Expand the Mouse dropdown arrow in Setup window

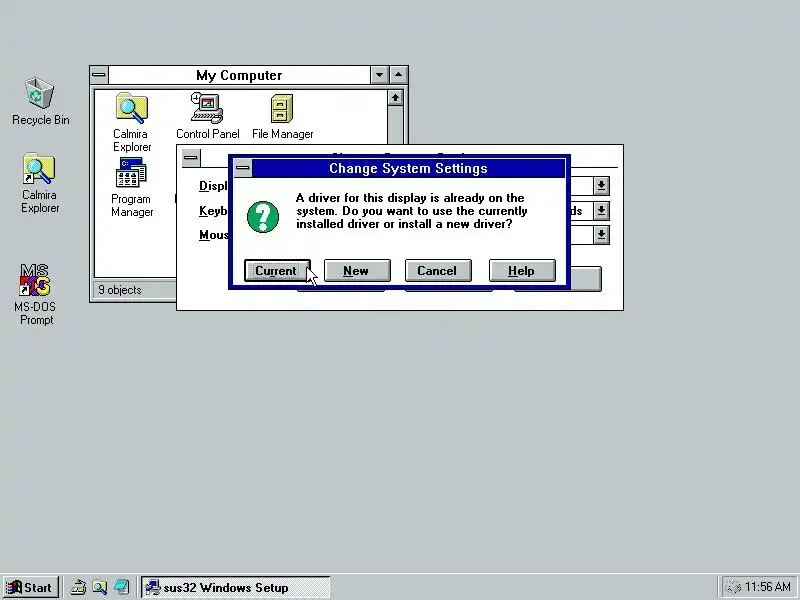click(602, 235)
